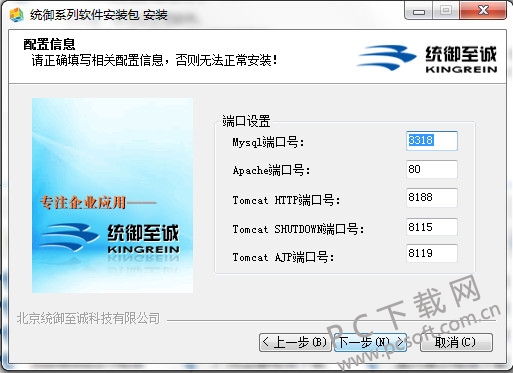The image size is (513, 373).
Task: Click the installer icon in the title bar
Action: coord(17,15)
